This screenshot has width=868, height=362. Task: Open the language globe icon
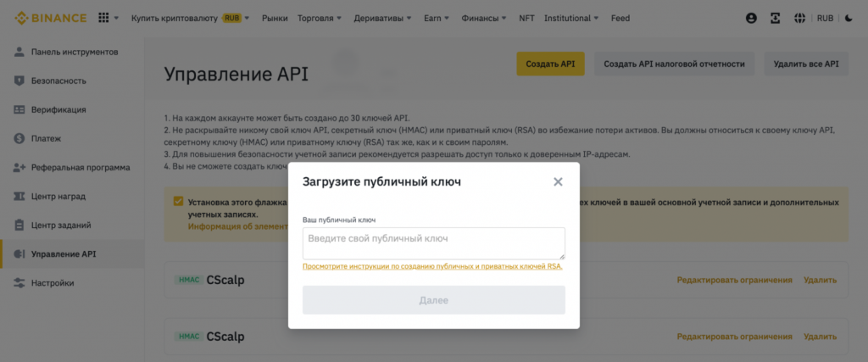click(798, 18)
